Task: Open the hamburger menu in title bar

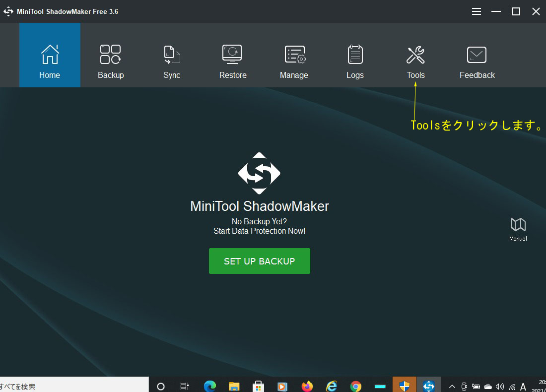Action: click(x=477, y=11)
